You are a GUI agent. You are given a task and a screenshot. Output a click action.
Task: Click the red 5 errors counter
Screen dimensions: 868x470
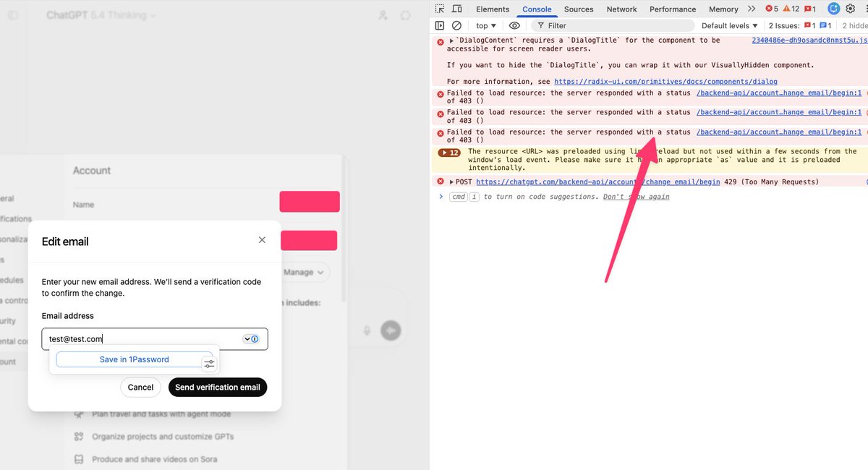coord(772,9)
